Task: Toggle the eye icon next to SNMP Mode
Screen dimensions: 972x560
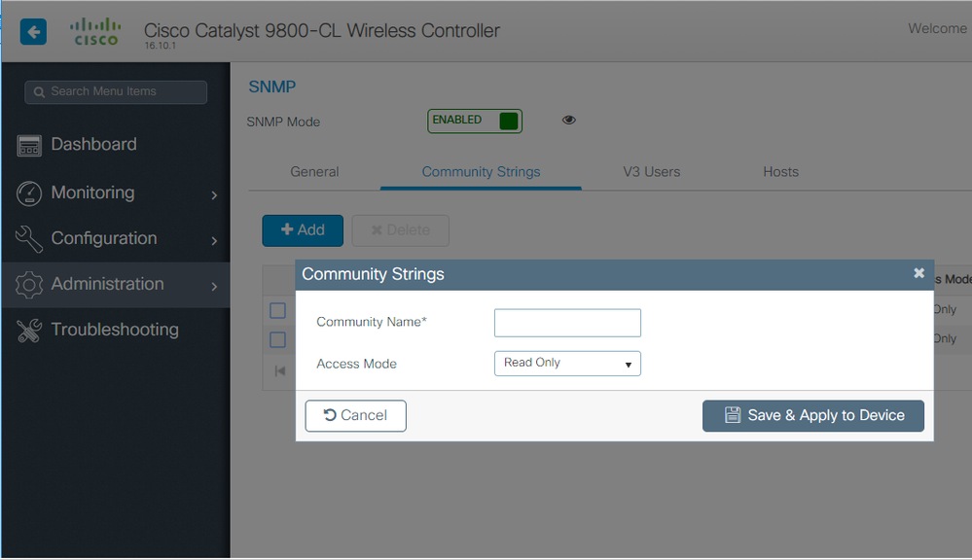Action: click(x=568, y=119)
